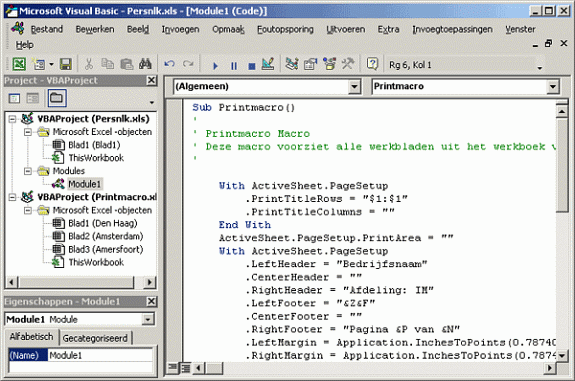This screenshot has height=381, width=575.
Task: Collapse VBAProject (Printmacro.xls) tree node
Action: (12, 197)
